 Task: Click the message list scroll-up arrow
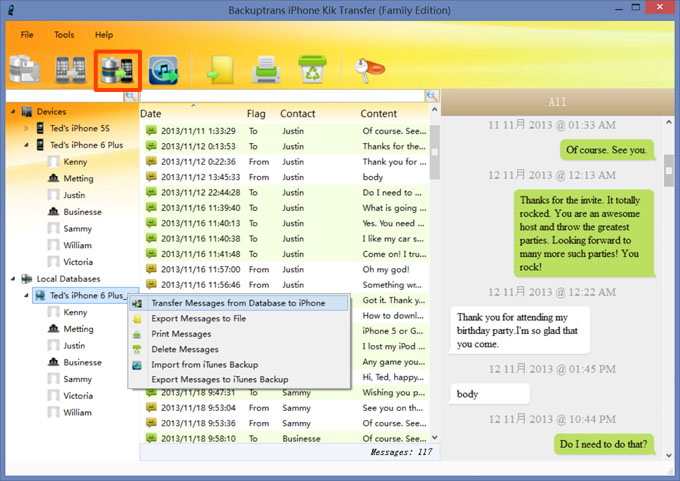click(435, 110)
